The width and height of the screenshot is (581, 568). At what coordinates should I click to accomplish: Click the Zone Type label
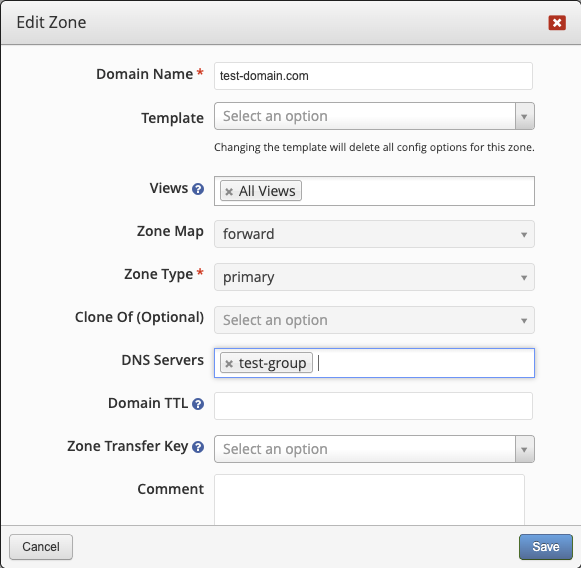159,275
